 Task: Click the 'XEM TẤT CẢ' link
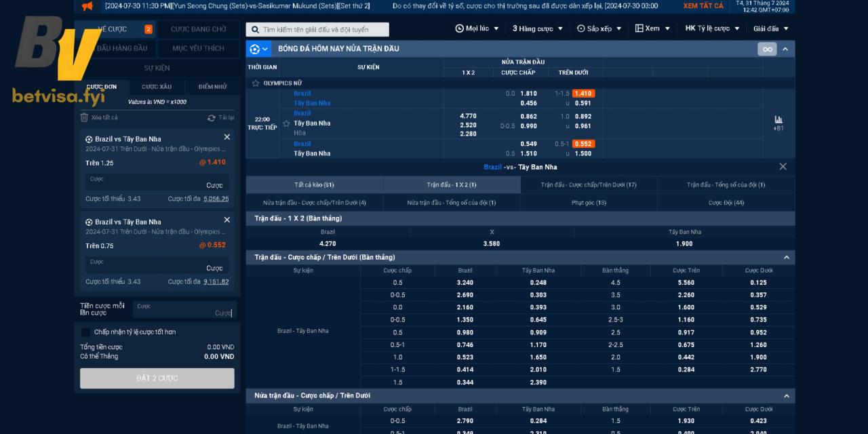tap(703, 5)
